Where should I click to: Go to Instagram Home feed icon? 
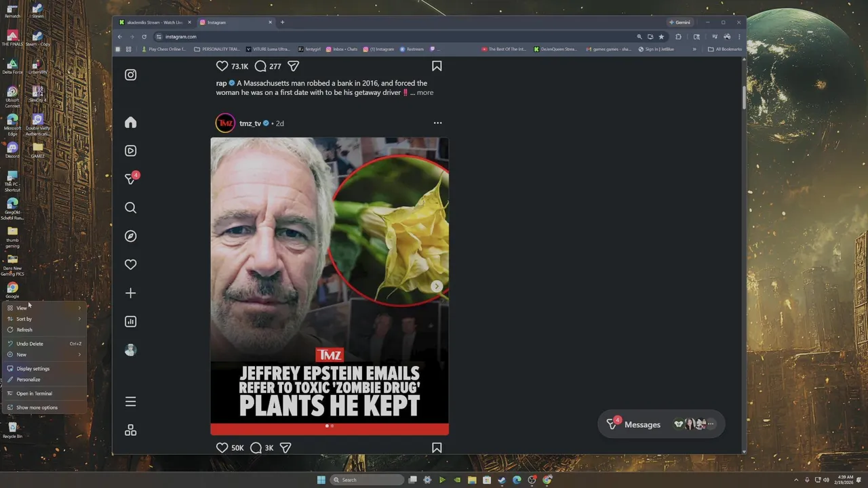(131, 123)
